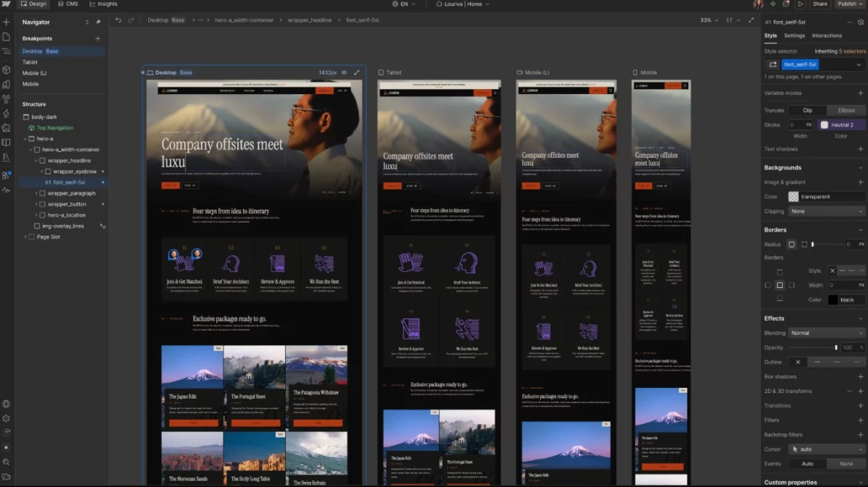The height and width of the screenshot is (487, 868).
Task: Switch to the Design tab
Action: pos(33,4)
